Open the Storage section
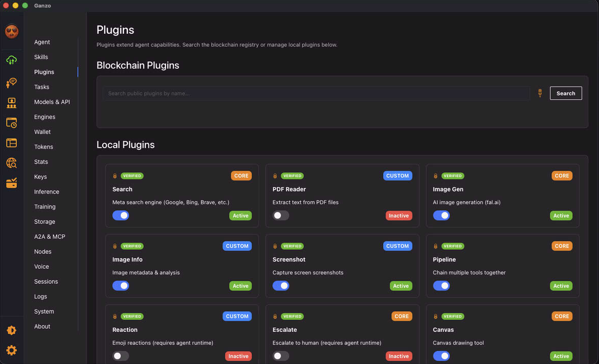The width and height of the screenshot is (599, 364). click(x=45, y=221)
